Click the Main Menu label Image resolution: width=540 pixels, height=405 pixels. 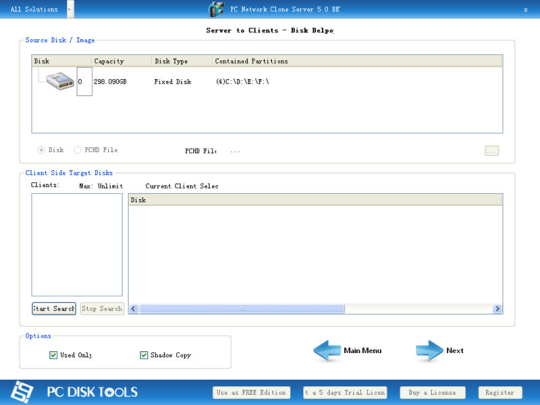click(x=363, y=351)
